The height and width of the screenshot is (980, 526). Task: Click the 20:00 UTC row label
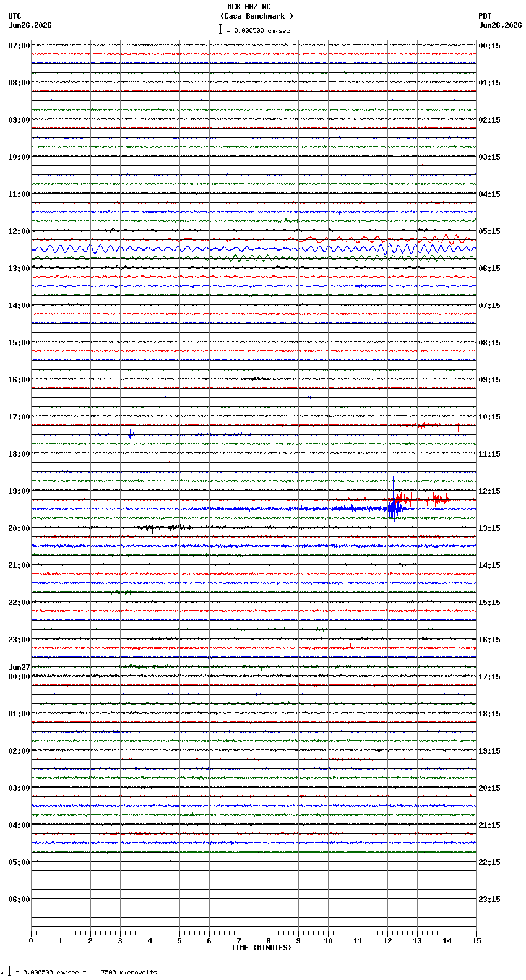pos(19,528)
